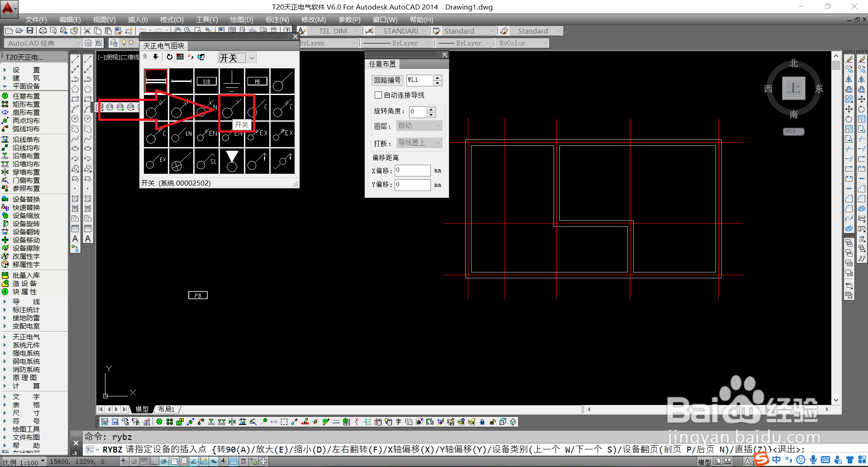Click the 回路编号 button

coord(387,80)
